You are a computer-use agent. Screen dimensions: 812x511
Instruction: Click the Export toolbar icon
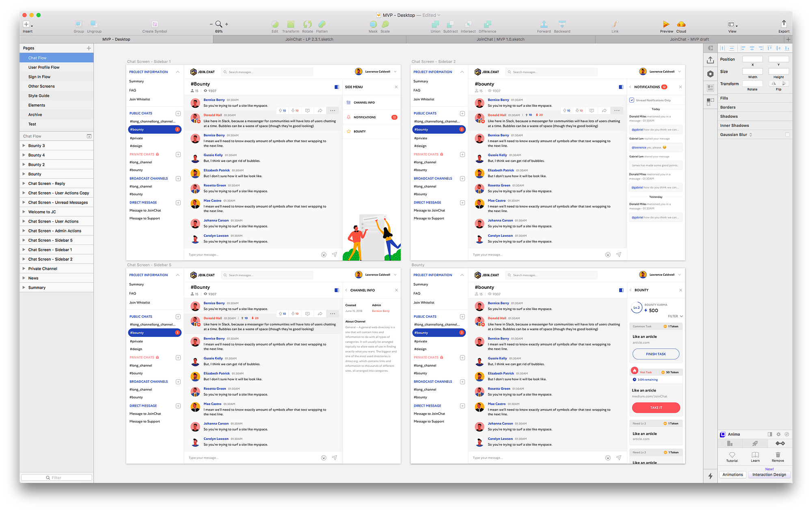[784, 24]
